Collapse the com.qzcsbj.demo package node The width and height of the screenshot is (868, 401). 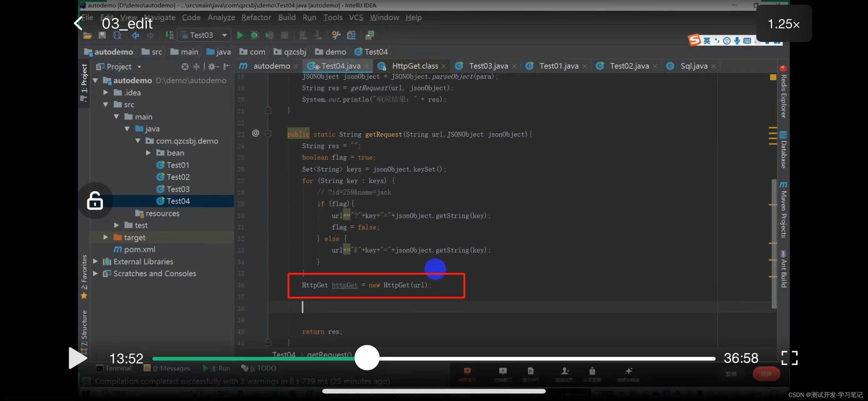pos(138,141)
